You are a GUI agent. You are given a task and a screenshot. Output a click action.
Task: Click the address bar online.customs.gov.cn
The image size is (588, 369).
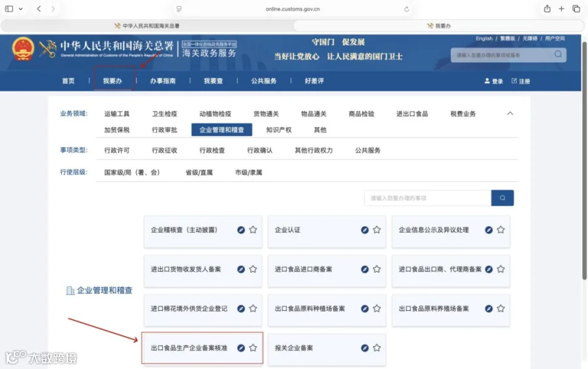click(293, 9)
